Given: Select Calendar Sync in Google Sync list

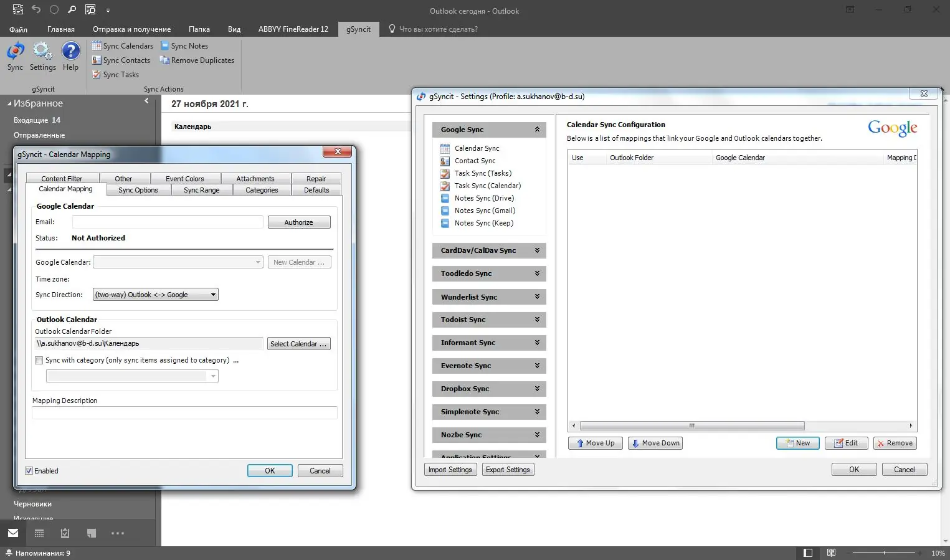Looking at the screenshot, I should [x=477, y=148].
